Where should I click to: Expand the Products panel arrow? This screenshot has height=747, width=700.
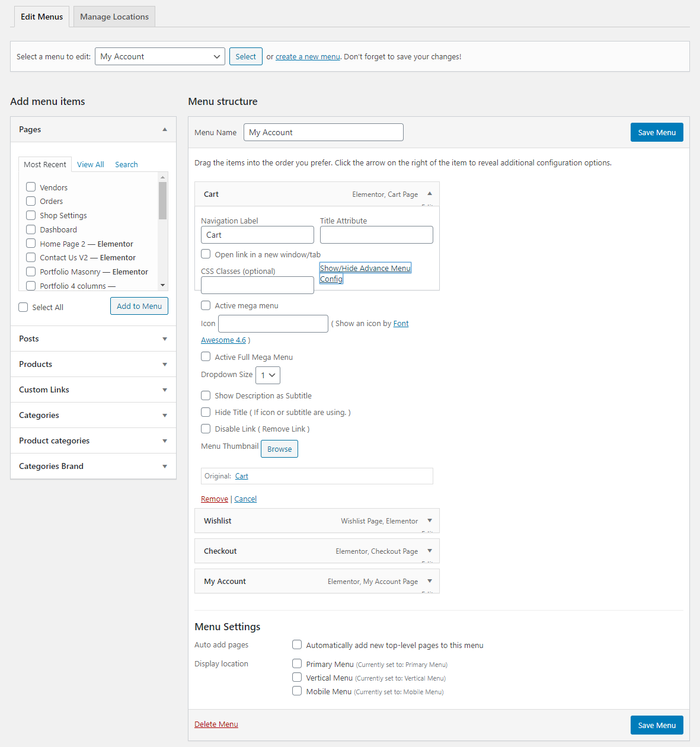point(165,365)
